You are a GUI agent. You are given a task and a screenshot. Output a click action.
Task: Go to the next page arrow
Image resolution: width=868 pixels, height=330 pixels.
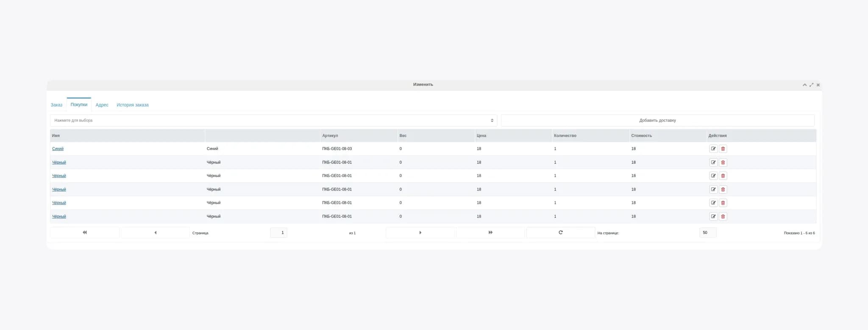click(420, 233)
